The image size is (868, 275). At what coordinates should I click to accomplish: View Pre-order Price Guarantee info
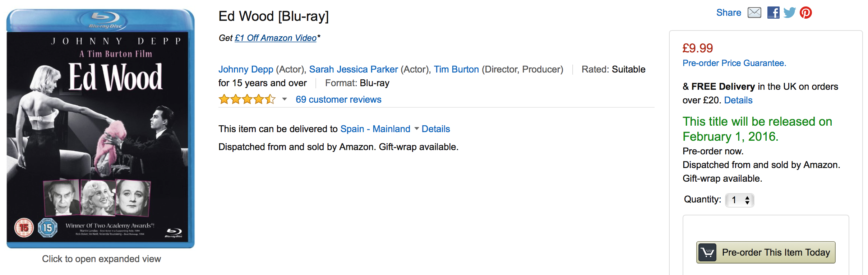point(734,63)
